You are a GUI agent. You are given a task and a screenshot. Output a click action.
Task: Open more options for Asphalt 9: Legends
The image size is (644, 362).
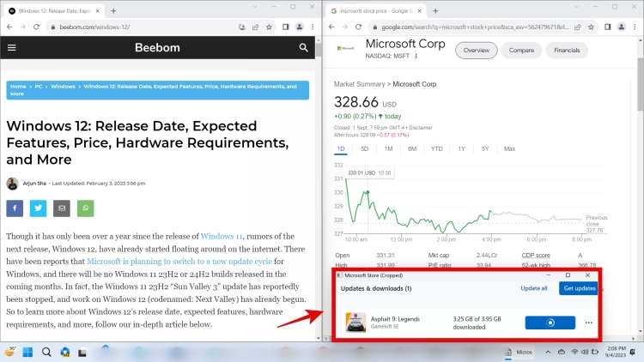(x=588, y=323)
